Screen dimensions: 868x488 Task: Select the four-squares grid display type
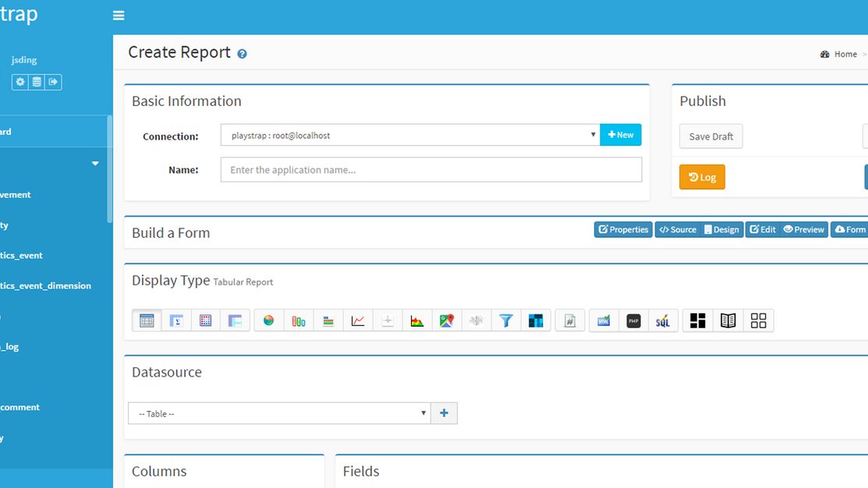pos(758,321)
